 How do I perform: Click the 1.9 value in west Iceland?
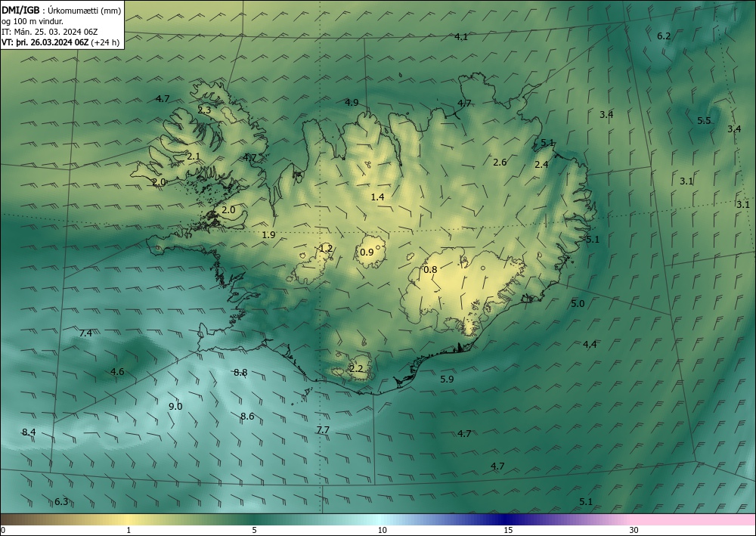pyautogui.click(x=268, y=235)
